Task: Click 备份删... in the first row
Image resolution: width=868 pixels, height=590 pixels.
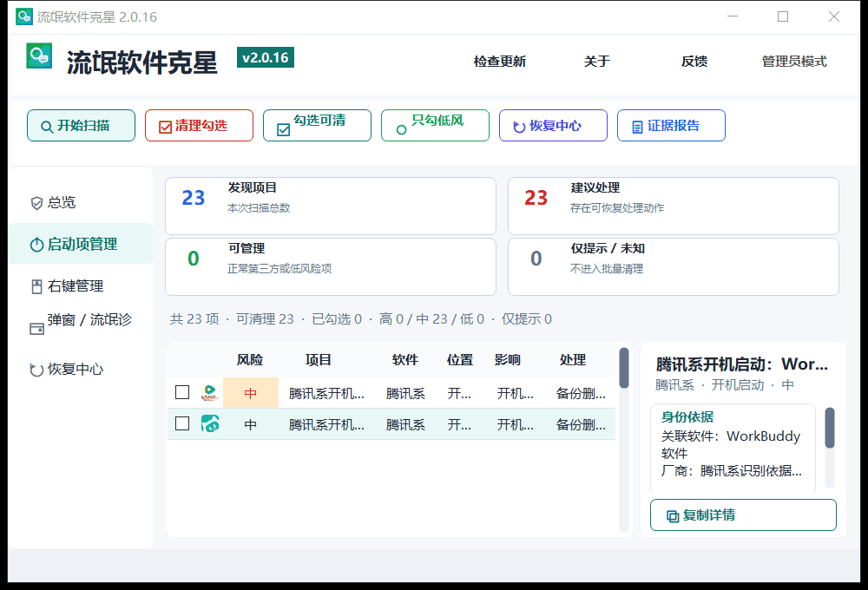Action: click(581, 394)
